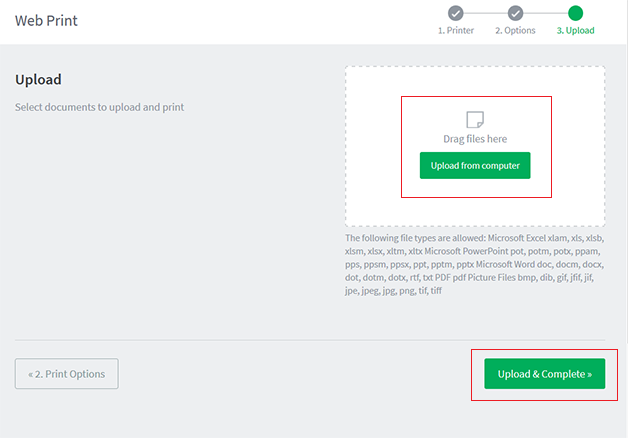Open the 3. Upload step label
Image resolution: width=628 pixels, height=438 pixels.
coord(576,30)
